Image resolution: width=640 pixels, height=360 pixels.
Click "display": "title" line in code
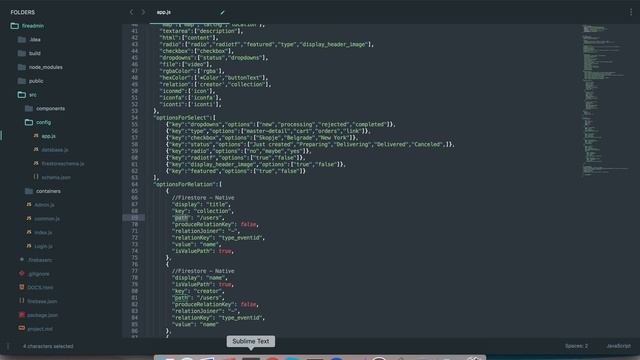(x=202, y=204)
